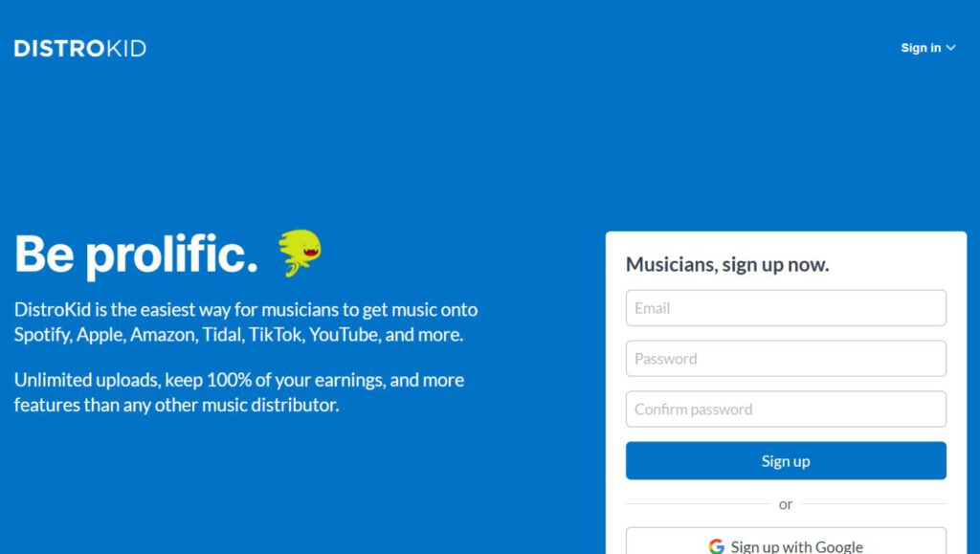The image size is (980, 554).
Task: Click the DistroKid logo in the header
Action: pos(80,48)
